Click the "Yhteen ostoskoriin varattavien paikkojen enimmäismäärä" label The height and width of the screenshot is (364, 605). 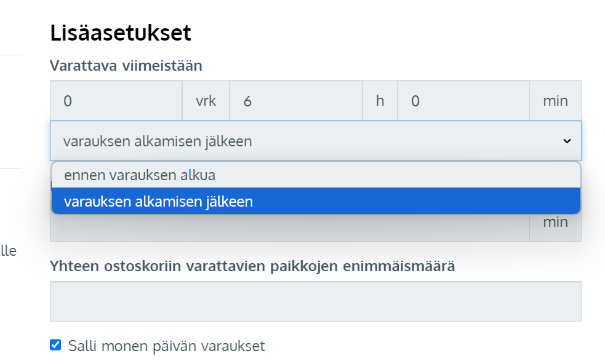point(252,267)
